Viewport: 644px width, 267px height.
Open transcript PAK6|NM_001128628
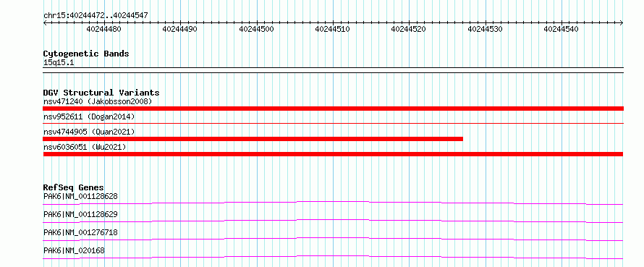80,196
